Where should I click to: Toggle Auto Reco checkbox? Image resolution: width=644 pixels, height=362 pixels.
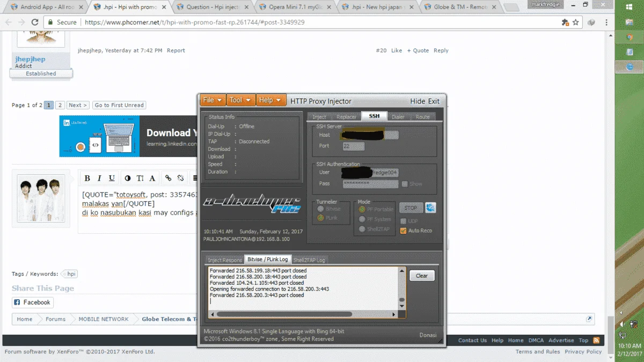(403, 231)
